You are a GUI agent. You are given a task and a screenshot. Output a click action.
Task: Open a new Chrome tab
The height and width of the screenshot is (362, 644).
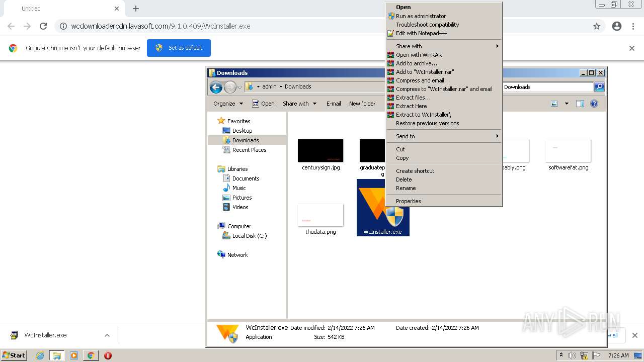coord(136,9)
